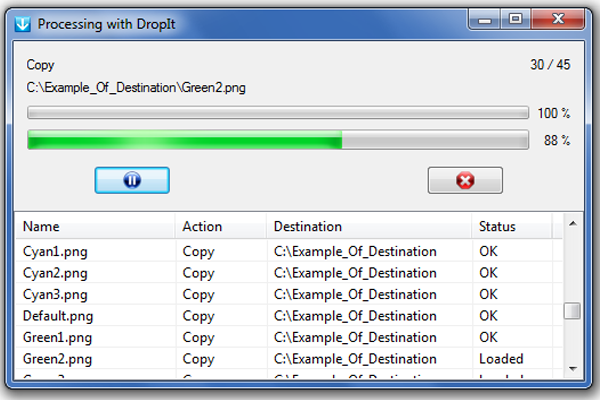Maximize the Processing with DropIt window
Viewport: 600px width, 400px height.
[515, 19]
